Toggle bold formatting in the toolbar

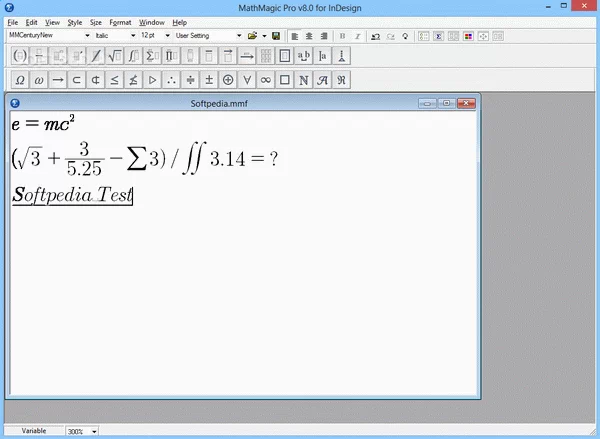pyautogui.click(x=342, y=36)
